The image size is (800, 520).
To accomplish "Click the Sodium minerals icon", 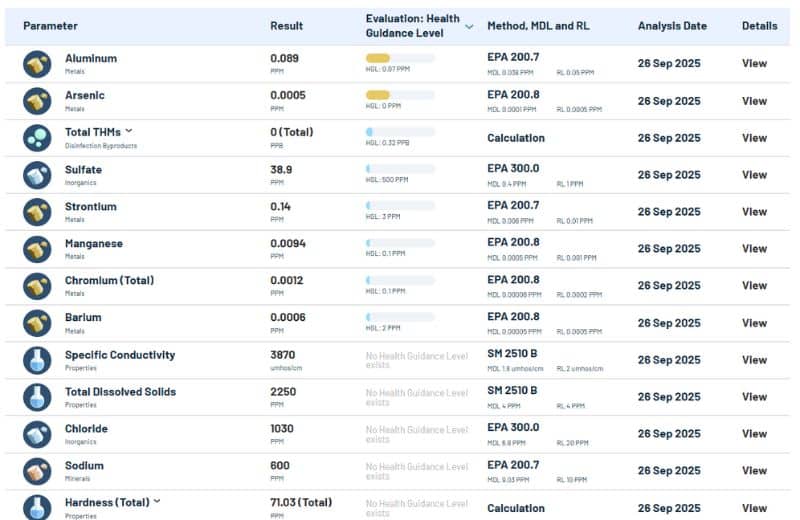I will pos(37,471).
